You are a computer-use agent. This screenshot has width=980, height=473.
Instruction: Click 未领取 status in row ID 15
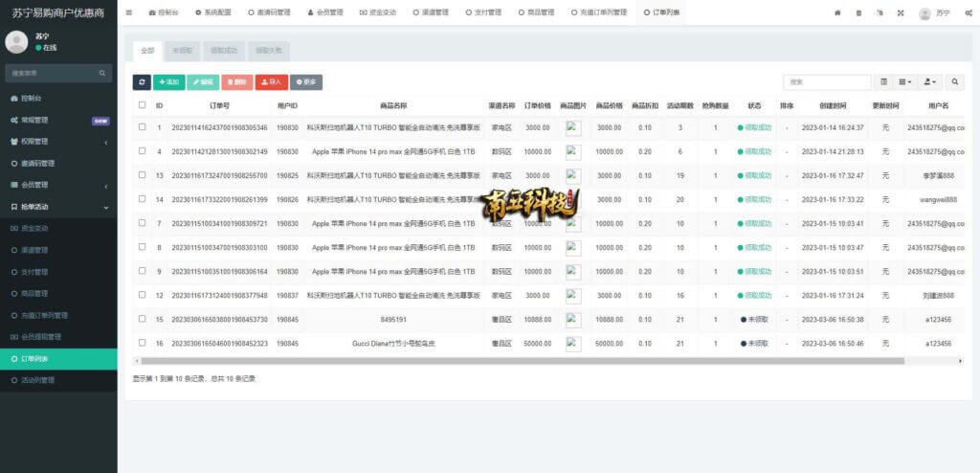(754, 320)
